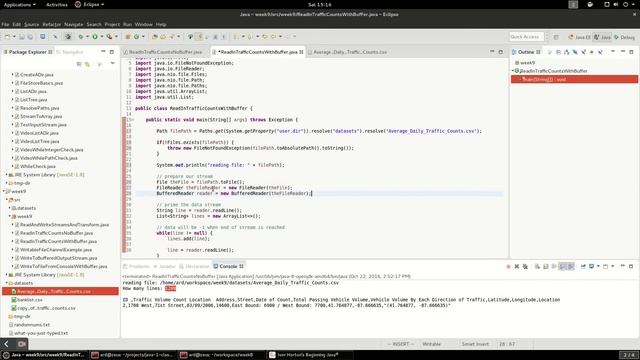
Task: Toggle Sort in the Outline view toolbar
Action: tap(567, 52)
